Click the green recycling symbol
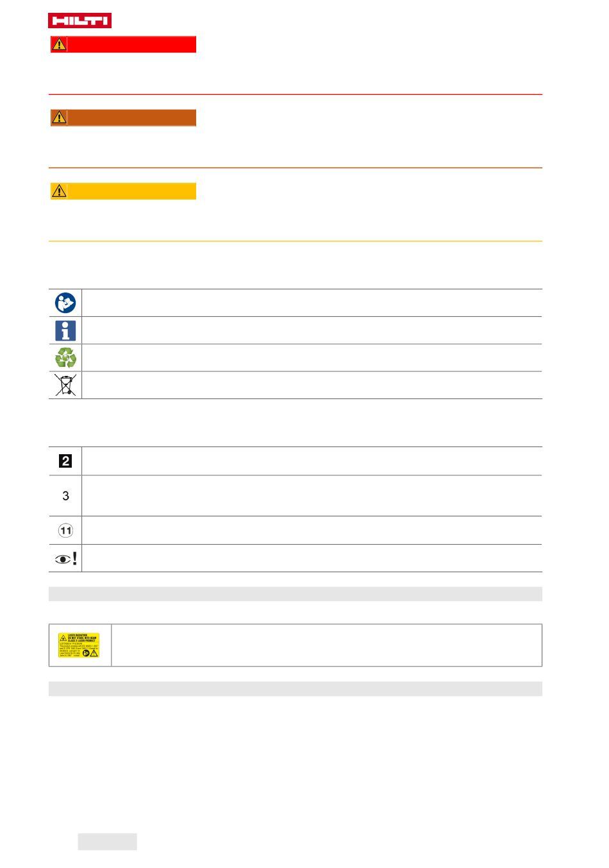 [x=65, y=358]
